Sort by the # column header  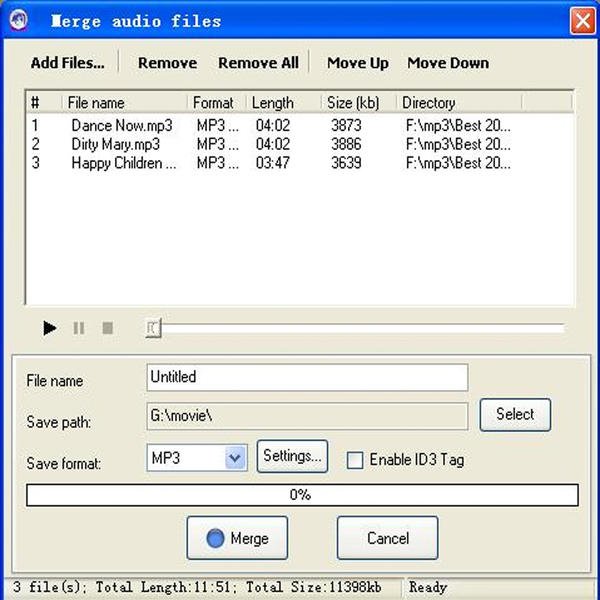click(44, 103)
